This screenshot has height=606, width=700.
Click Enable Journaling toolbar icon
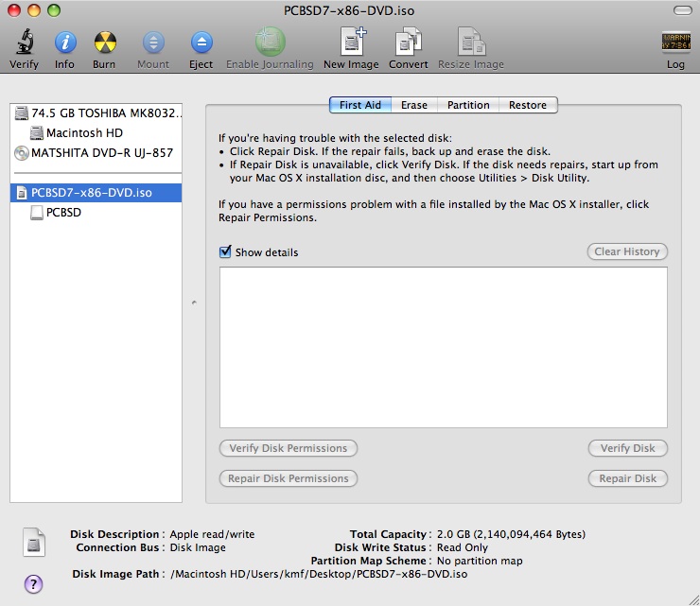271,42
